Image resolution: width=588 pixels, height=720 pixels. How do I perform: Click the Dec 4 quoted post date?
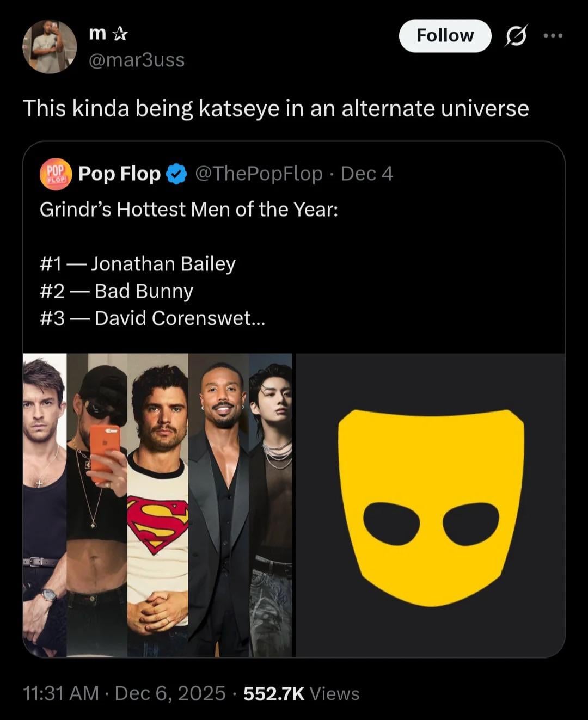(366, 174)
